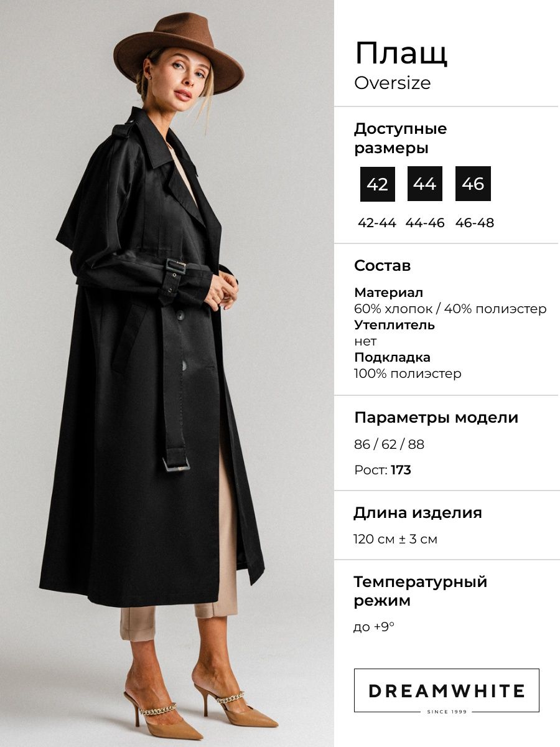Select size 42 black box

click(378, 184)
